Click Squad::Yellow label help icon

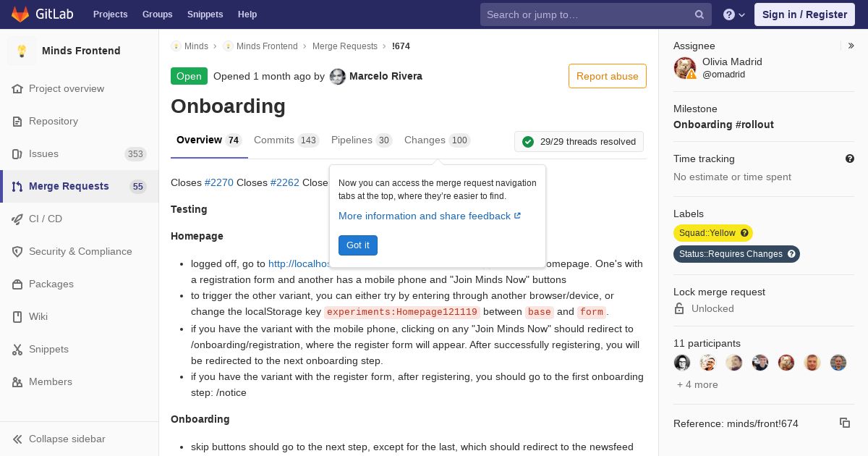point(744,233)
